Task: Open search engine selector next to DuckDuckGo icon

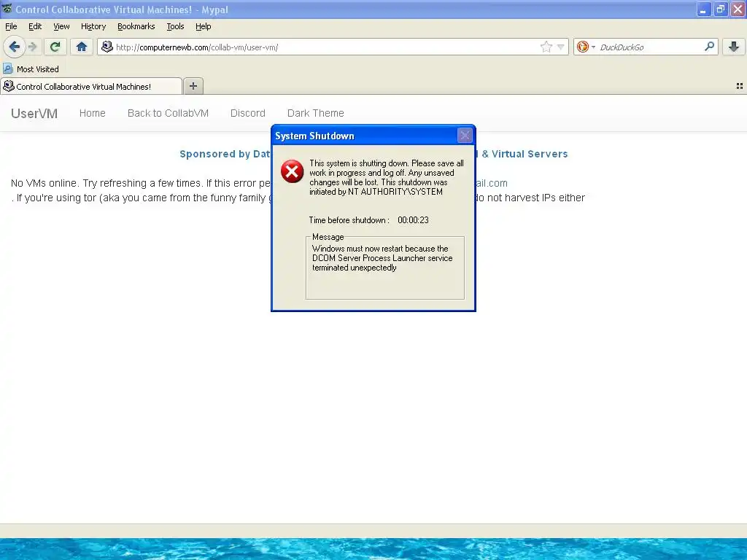Action: click(x=593, y=47)
